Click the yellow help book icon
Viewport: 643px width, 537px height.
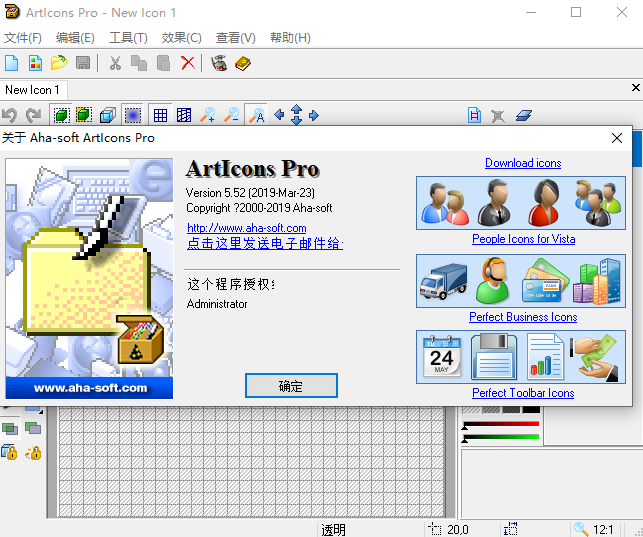243,63
